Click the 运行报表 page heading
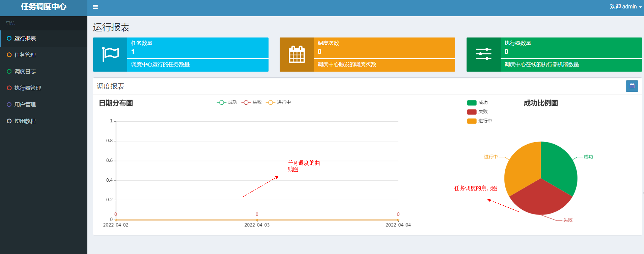Screen dimensions: 644x254 [111, 27]
